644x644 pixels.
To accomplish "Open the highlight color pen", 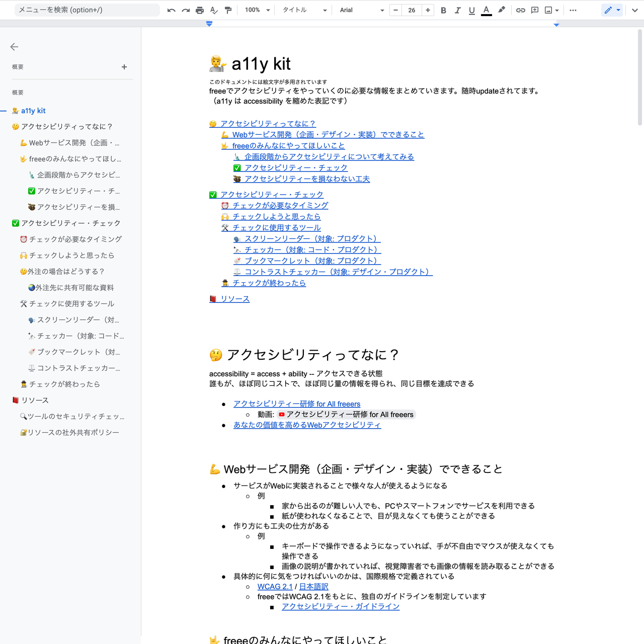I will click(x=501, y=10).
